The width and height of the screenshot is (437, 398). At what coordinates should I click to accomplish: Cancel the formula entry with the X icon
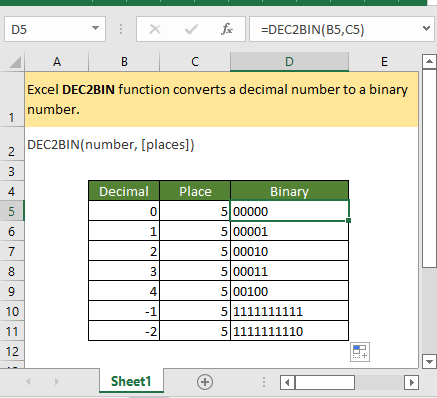coord(155,29)
